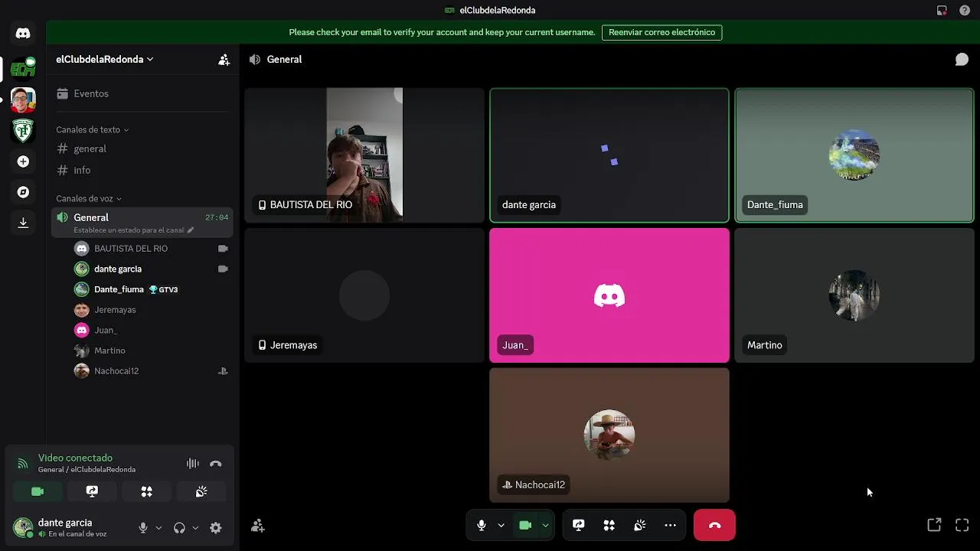The image size is (980, 551).
Task: Open help question mark icon
Action: 965,11
